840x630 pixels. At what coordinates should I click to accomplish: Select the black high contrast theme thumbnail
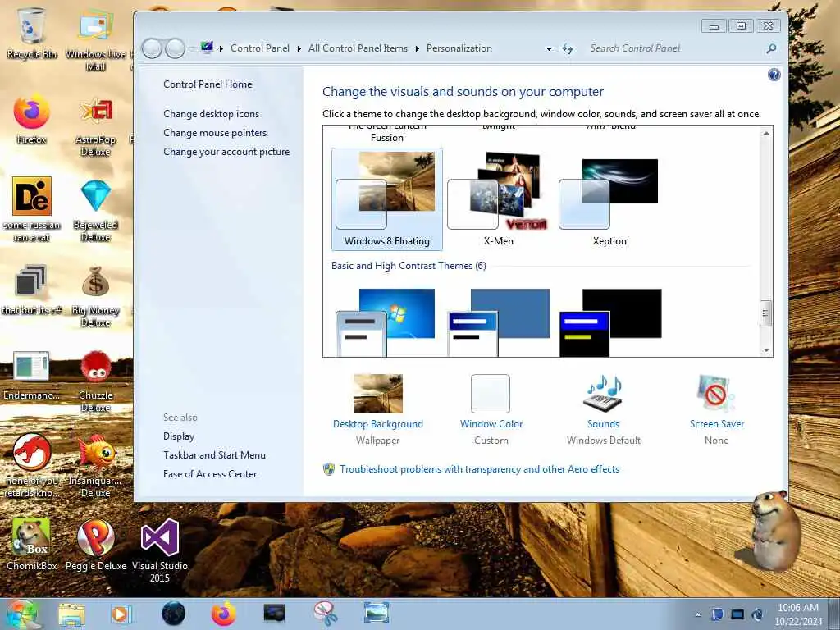[x=610, y=322]
